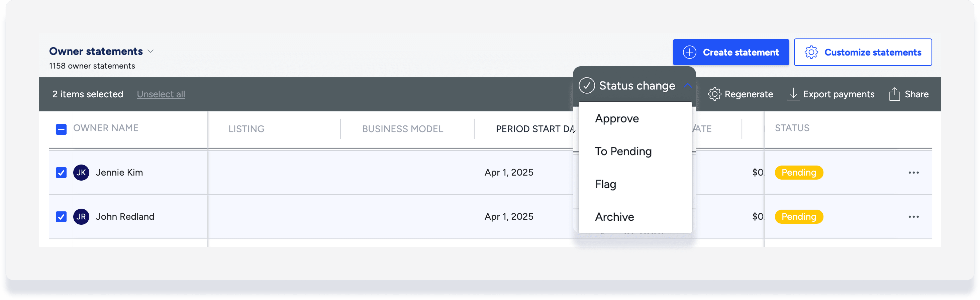Image resolution: width=980 pixels, height=300 pixels.
Task: Click the Status change checkmark circle icon
Action: tap(587, 86)
